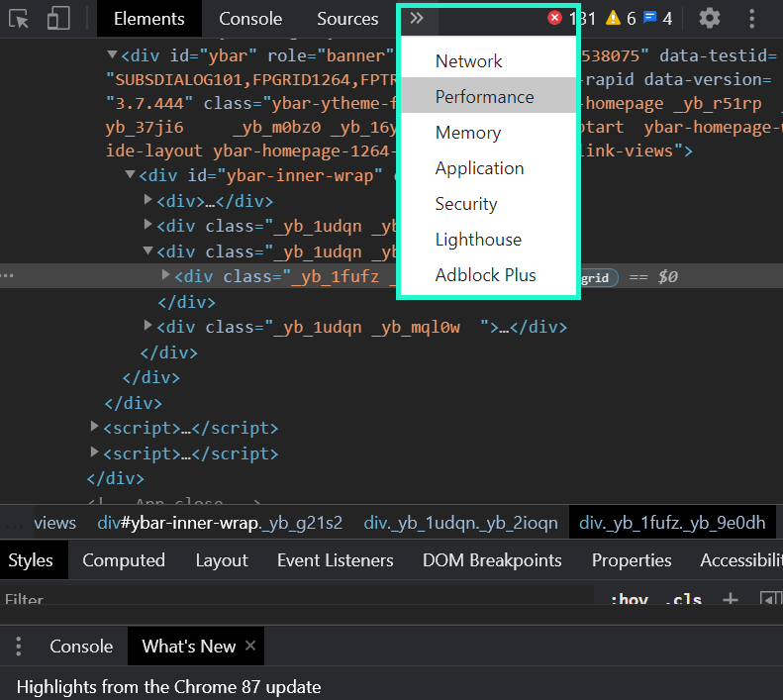
Task: Choose Lighthouse from the overflow menu
Action: (488, 240)
